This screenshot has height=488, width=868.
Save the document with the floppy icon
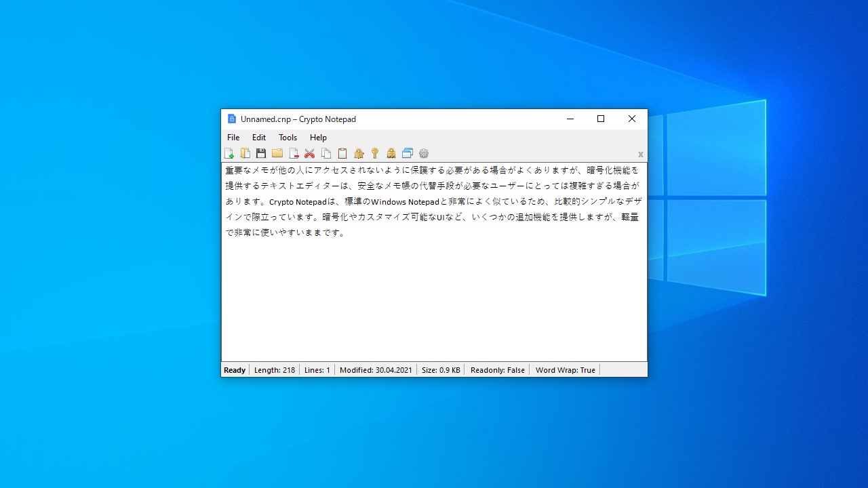(x=261, y=153)
